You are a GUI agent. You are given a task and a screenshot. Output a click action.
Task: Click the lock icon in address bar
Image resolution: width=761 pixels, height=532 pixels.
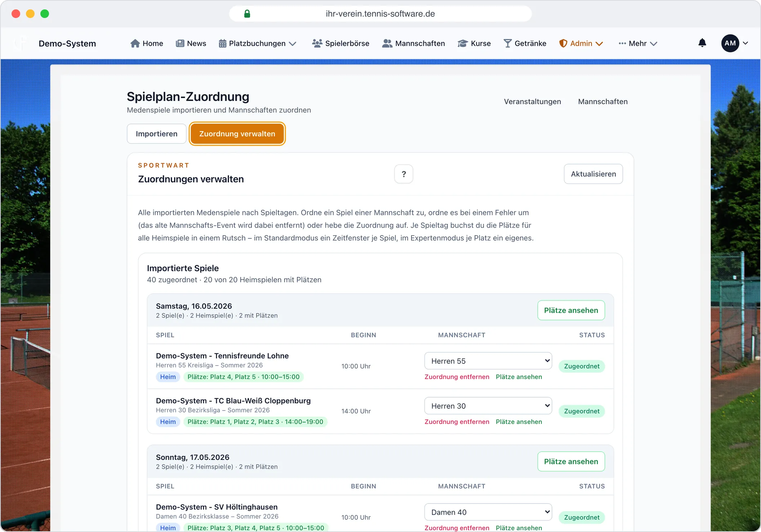coord(247,14)
